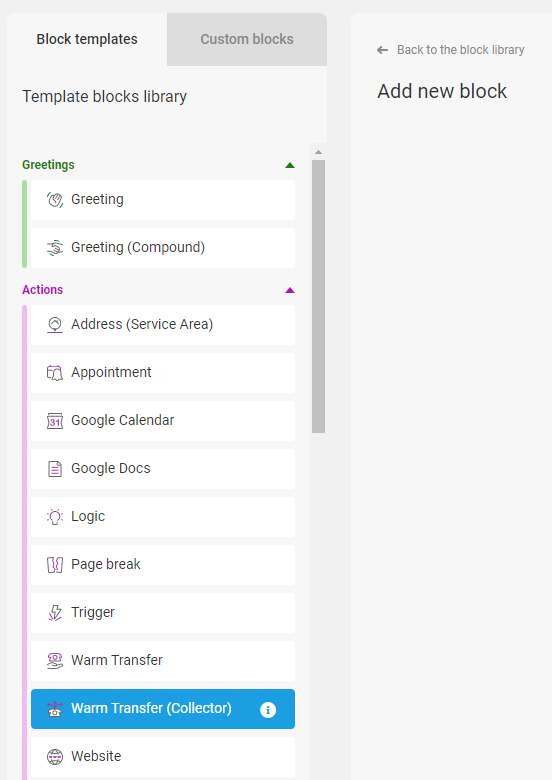Click the block library scrollbar thumb
The height and width of the screenshot is (780, 552).
318,296
